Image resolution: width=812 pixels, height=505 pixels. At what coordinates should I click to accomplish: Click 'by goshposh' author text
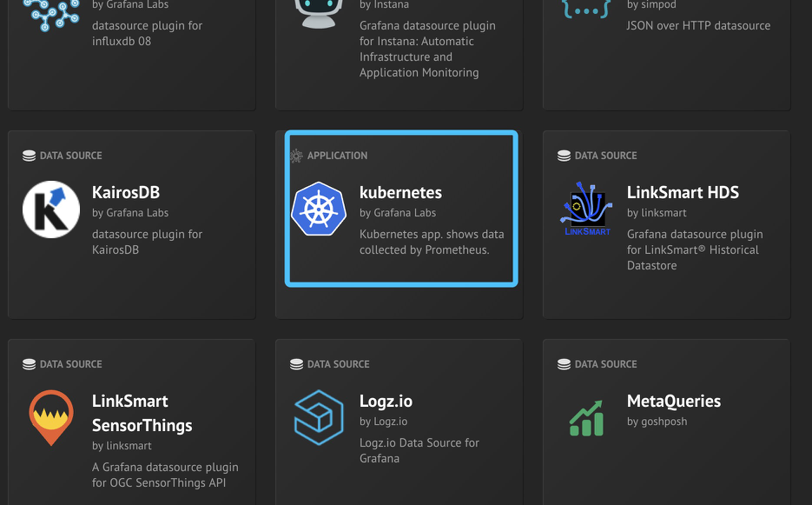coord(657,422)
